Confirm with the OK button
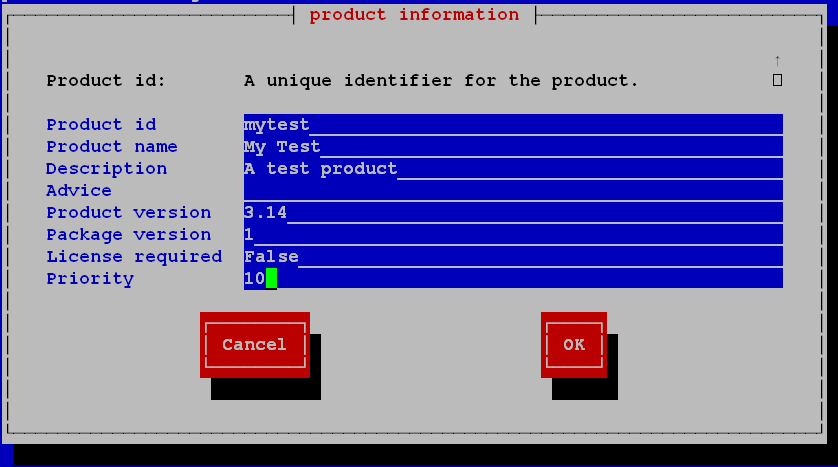Image resolution: width=838 pixels, height=467 pixels. coord(574,345)
